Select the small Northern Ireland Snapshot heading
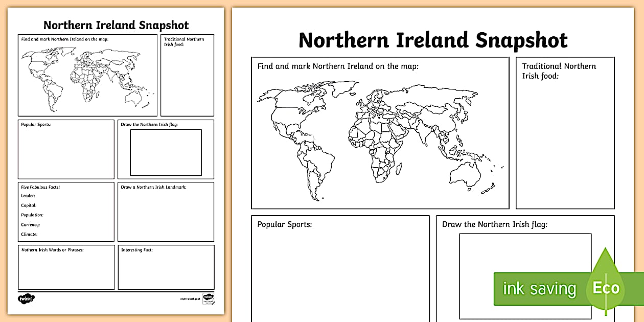The height and width of the screenshot is (322, 644). [x=116, y=25]
